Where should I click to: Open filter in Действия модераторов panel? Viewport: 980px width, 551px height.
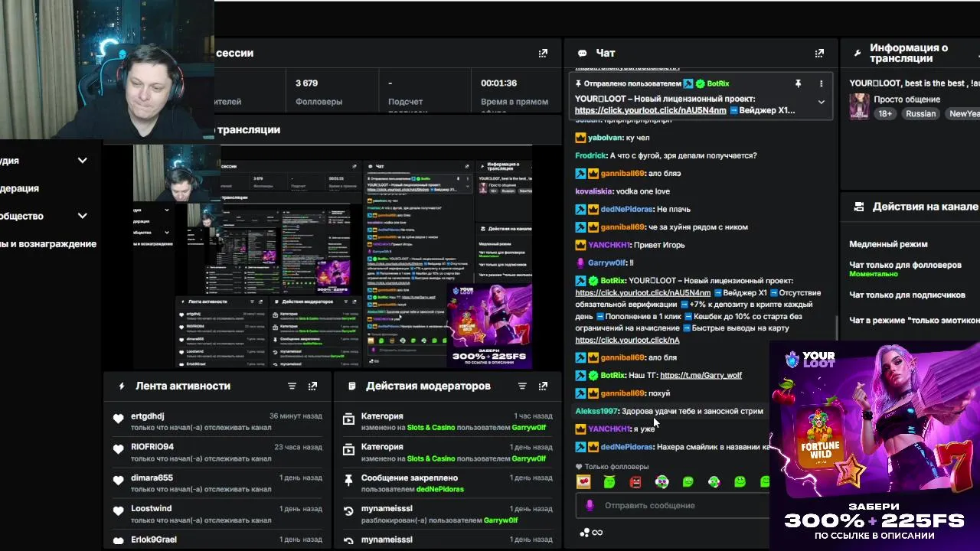tap(522, 386)
